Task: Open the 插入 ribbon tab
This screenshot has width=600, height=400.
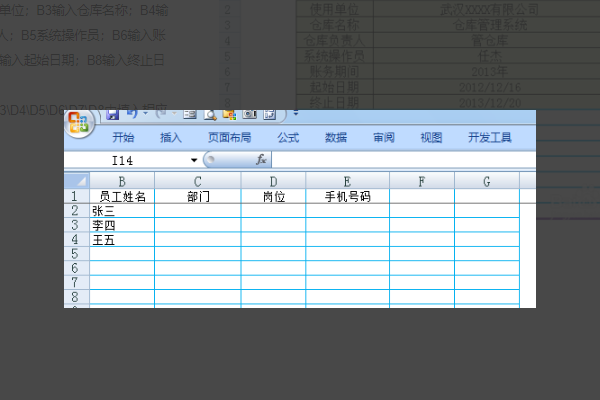Action: click(171, 137)
